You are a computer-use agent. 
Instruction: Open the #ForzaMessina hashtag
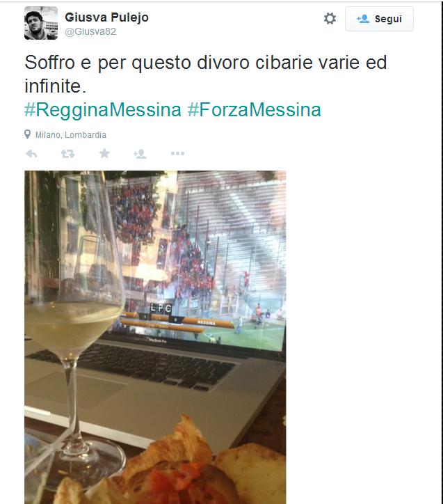[255, 109]
